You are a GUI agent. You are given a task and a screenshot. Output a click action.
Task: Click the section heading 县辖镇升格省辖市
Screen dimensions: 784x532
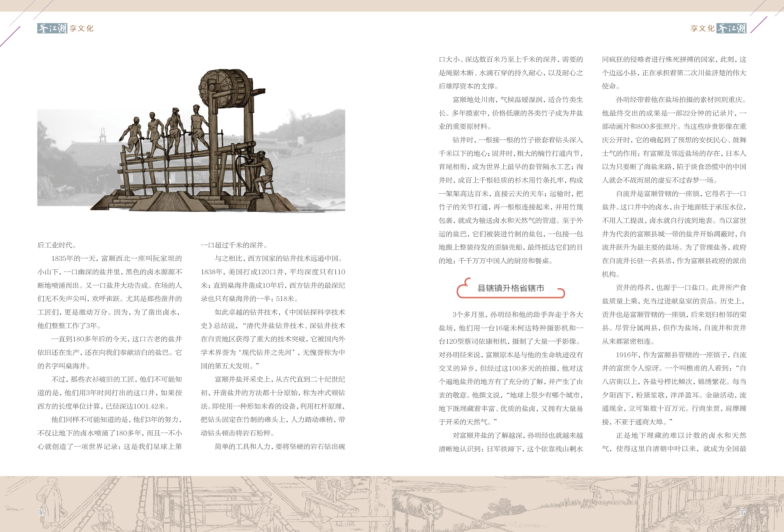point(511,288)
